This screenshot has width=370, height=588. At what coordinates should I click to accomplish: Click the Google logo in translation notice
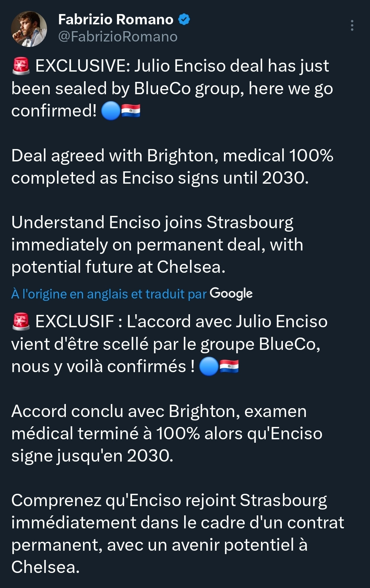(x=231, y=294)
